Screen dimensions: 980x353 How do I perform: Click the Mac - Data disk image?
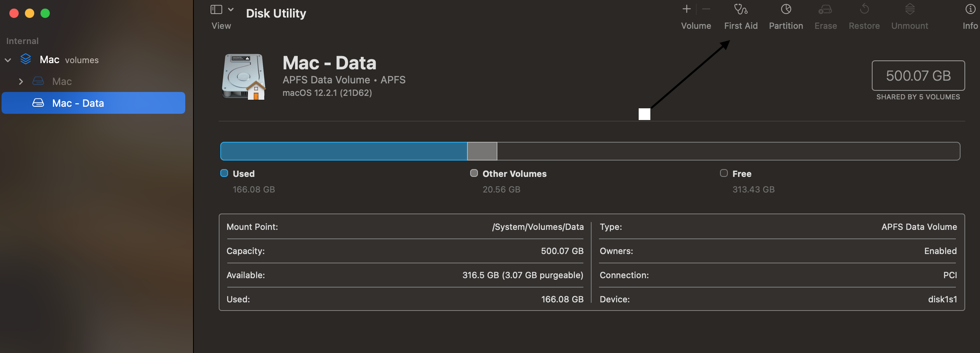[x=244, y=77]
